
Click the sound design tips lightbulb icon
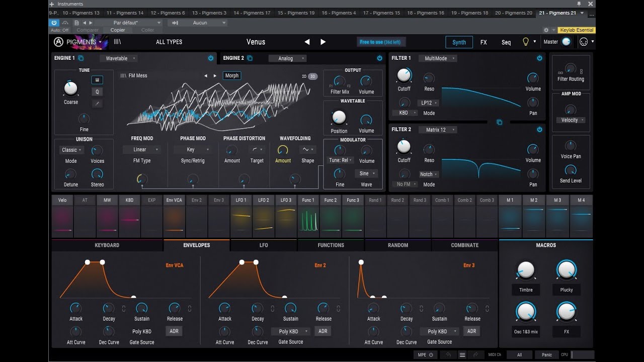coord(526,42)
